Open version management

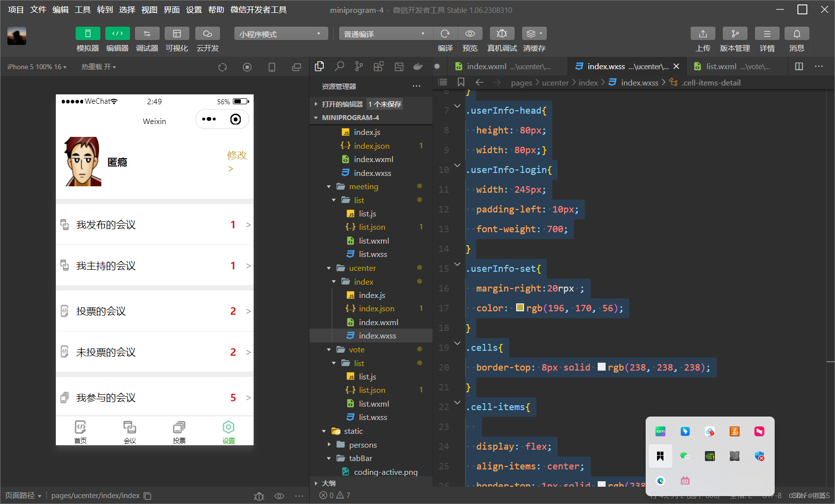(735, 34)
